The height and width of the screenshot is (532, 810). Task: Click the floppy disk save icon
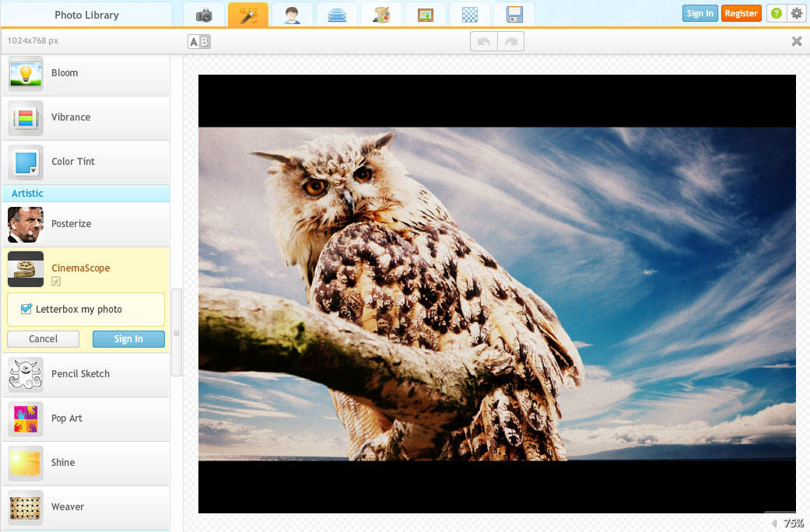pos(514,15)
